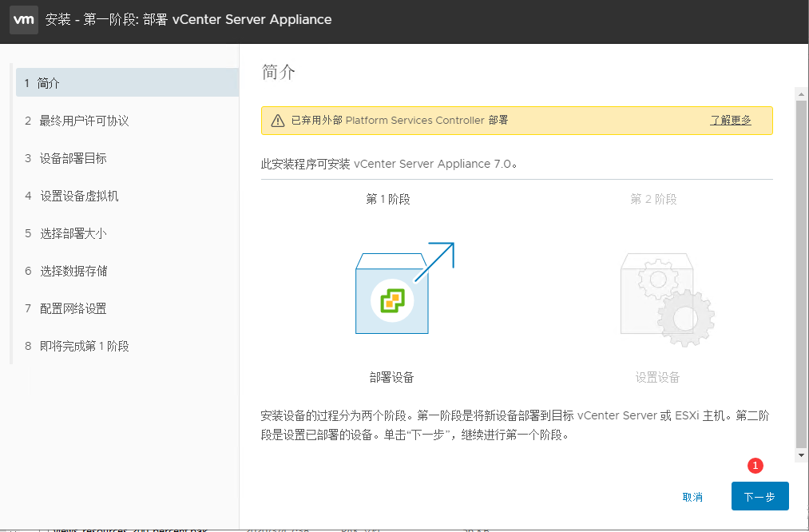Click the green vCenter logo in circle
The height and width of the screenshot is (532, 809).
coord(392,300)
